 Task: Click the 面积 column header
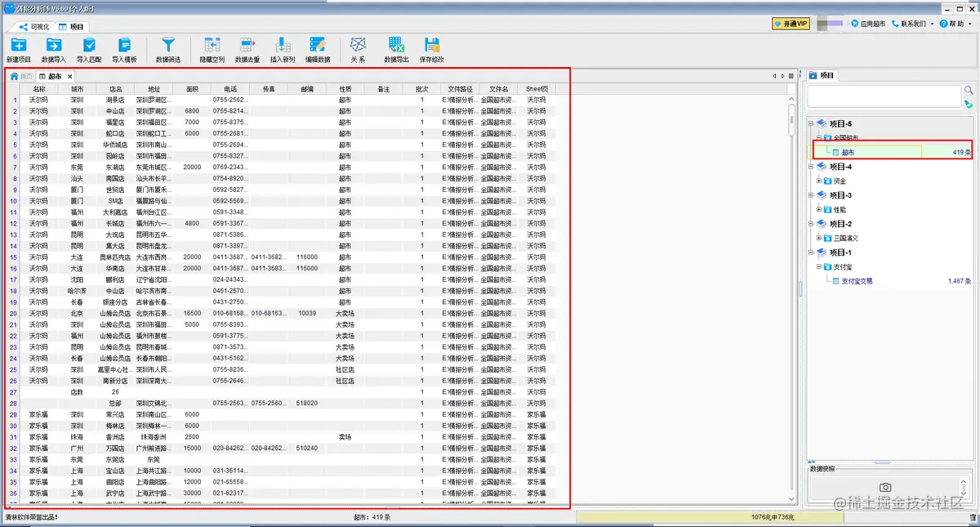[192, 88]
